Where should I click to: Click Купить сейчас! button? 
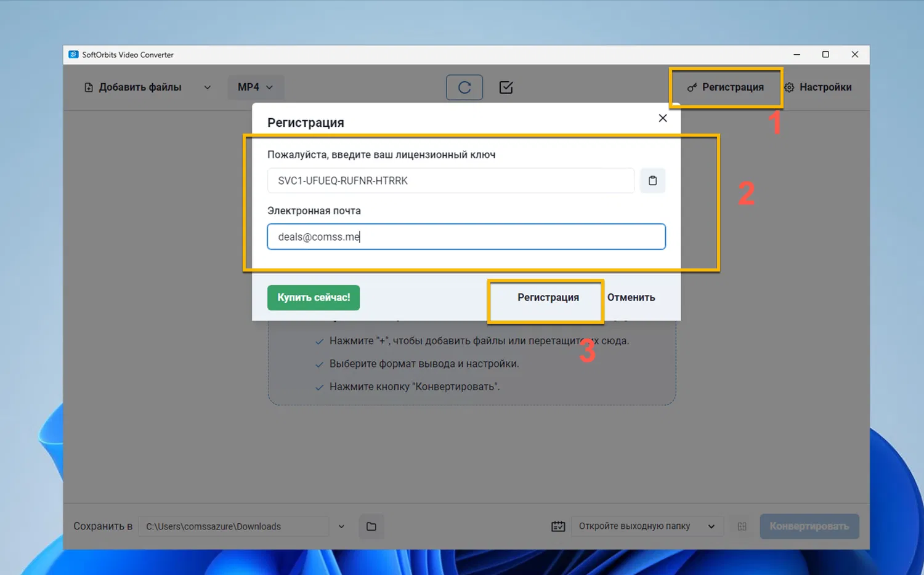tap(313, 297)
